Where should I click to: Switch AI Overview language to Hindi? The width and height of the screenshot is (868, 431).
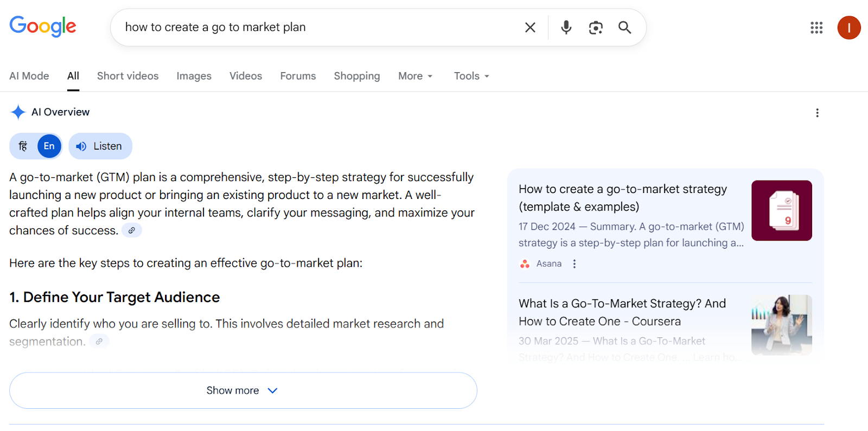point(23,146)
